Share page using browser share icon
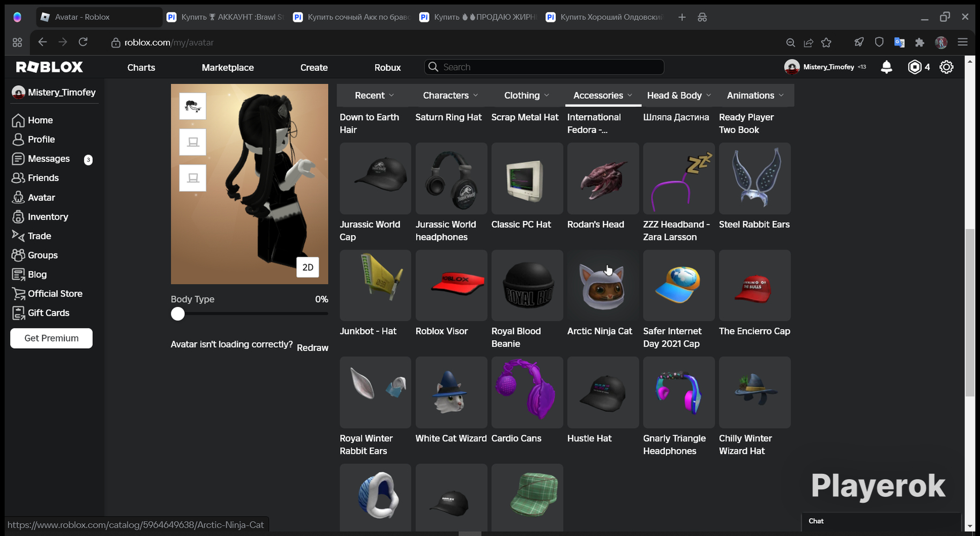 [809, 42]
